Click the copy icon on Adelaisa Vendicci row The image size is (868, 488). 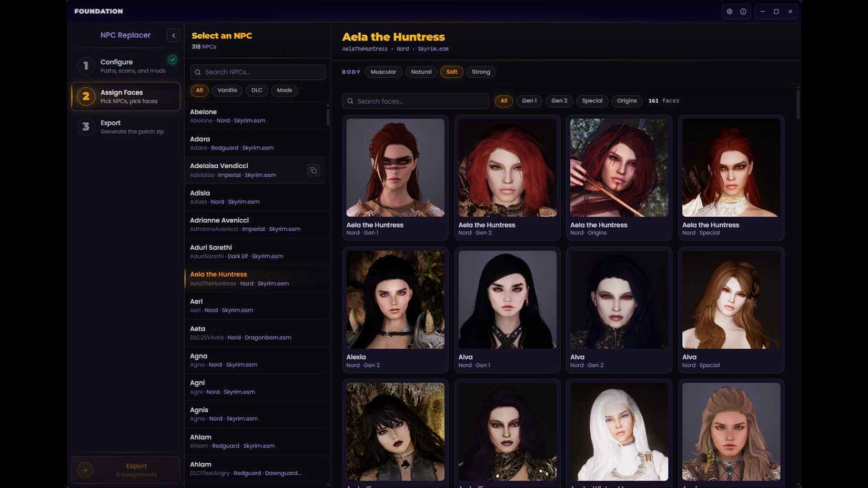pyautogui.click(x=314, y=170)
